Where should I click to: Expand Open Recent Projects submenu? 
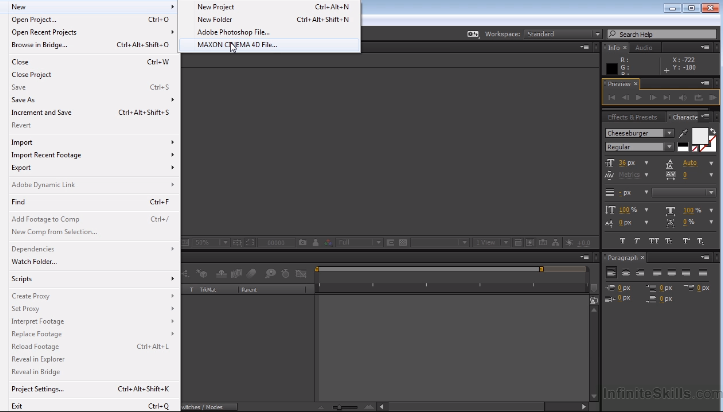click(92, 32)
